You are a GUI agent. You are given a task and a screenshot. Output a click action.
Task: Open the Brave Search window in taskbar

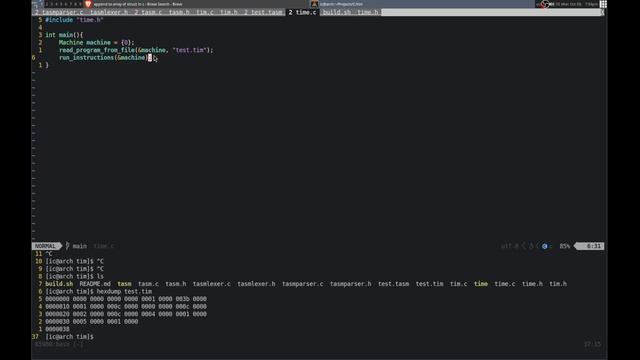(138, 4)
